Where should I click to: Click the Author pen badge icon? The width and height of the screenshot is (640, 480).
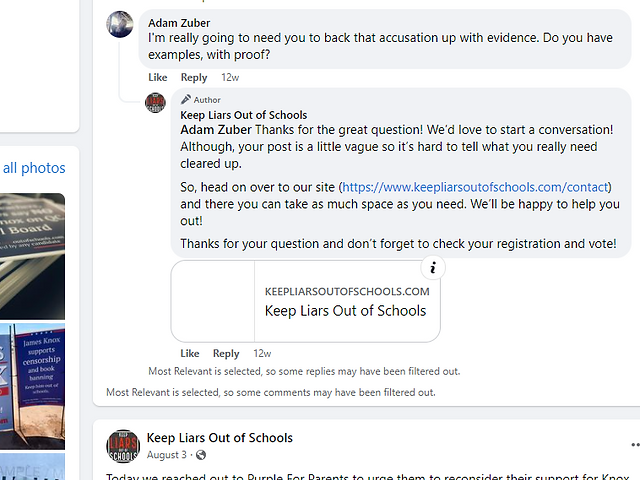pos(186,99)
